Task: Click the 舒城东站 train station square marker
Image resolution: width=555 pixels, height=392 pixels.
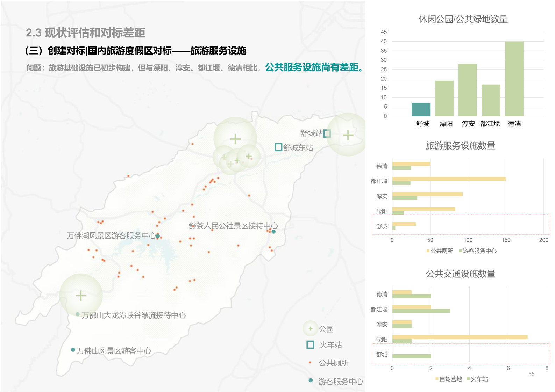Action: click(278, 147)
